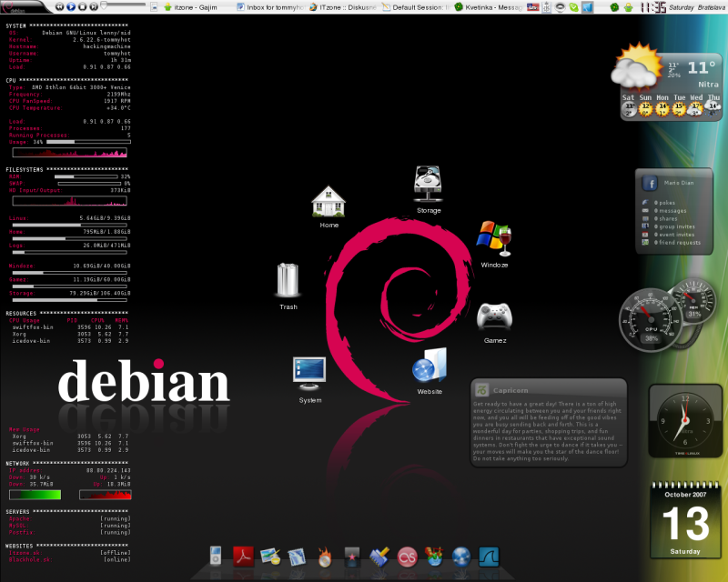728x582 pixels.
Task: Launch the flaming disc burner icon in the dock
Action: (x=325, y=557)
